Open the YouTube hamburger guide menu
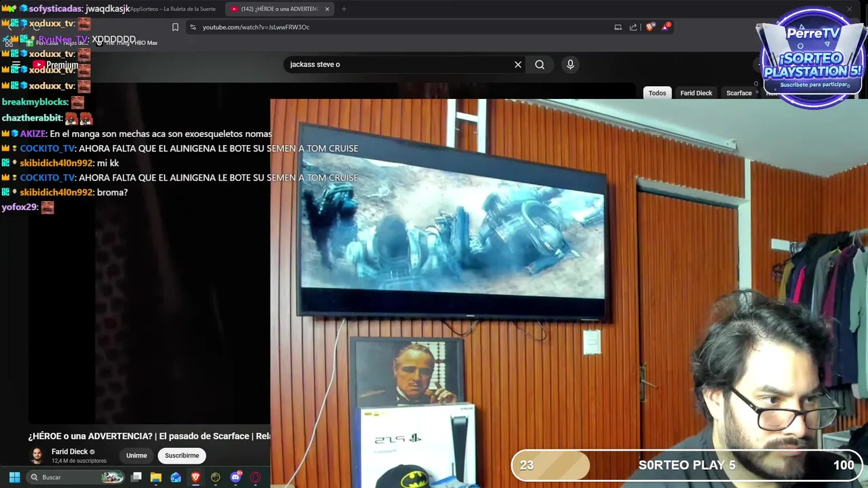 [16, 65]
